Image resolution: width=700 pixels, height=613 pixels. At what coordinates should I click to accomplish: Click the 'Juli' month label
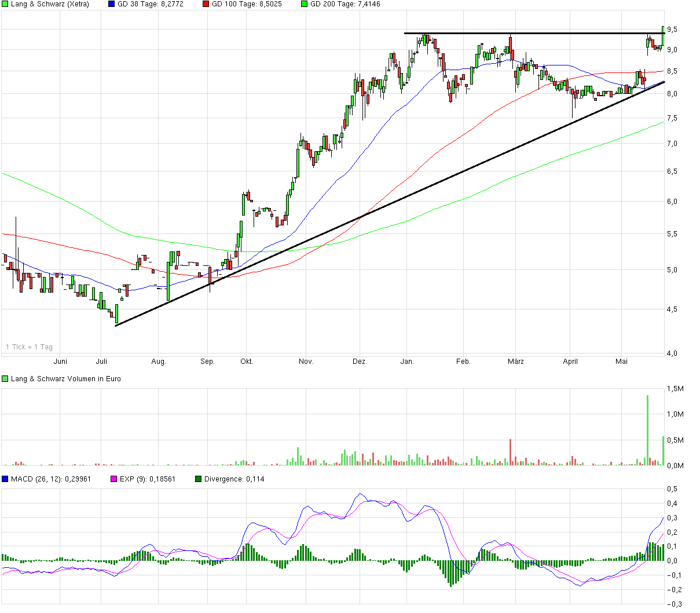(x=101, y=362)
